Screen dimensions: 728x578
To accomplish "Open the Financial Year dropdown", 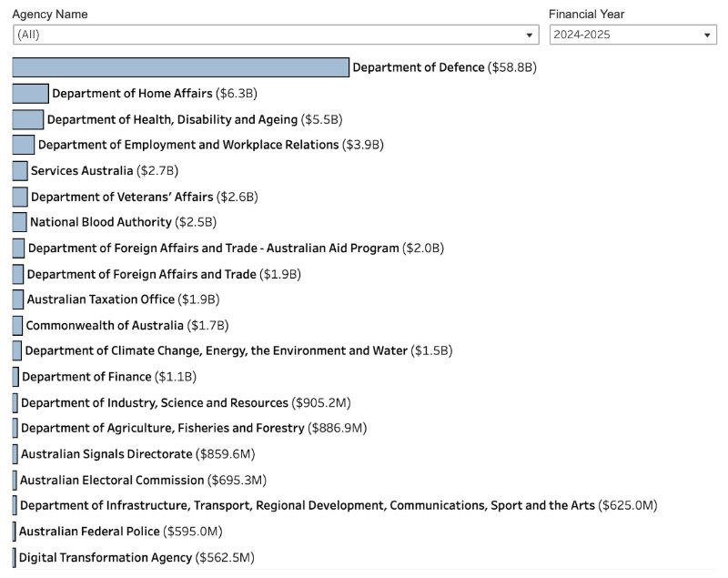I will [709, 35].
